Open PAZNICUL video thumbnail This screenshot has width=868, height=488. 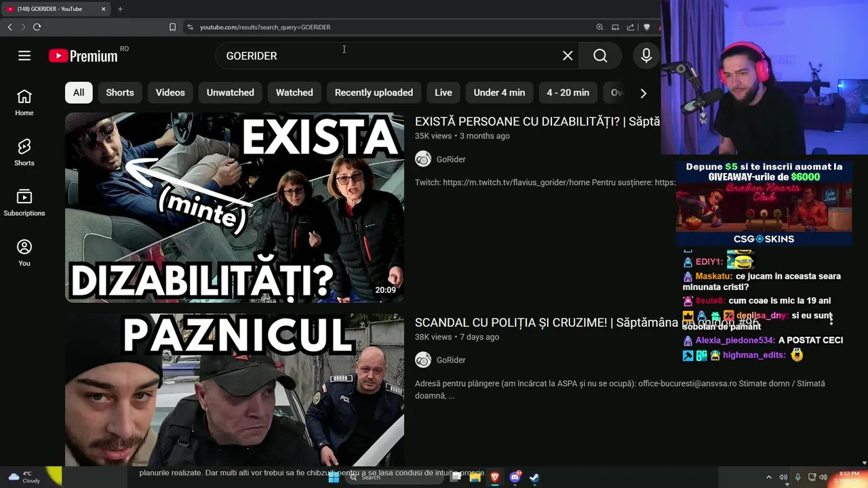coord(235,390)
